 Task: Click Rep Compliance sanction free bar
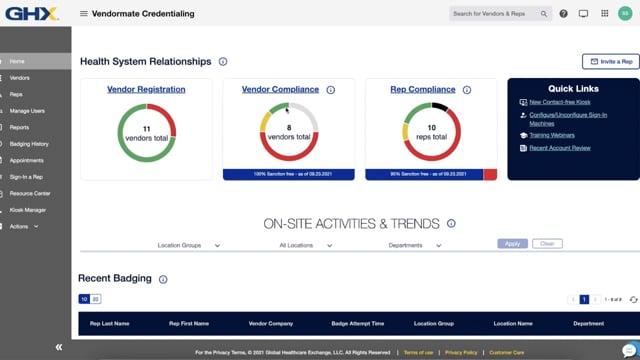[x=431, y=174]
